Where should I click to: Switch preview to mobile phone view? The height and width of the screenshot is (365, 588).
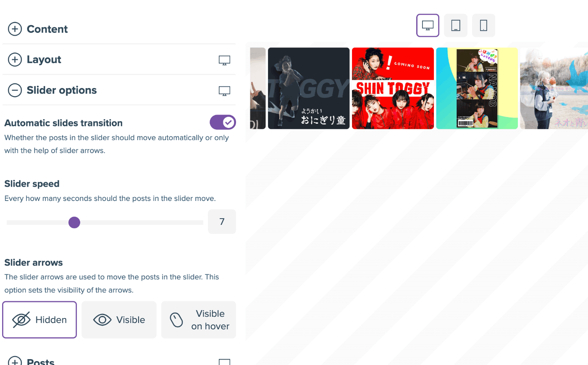tap(483, 25)
